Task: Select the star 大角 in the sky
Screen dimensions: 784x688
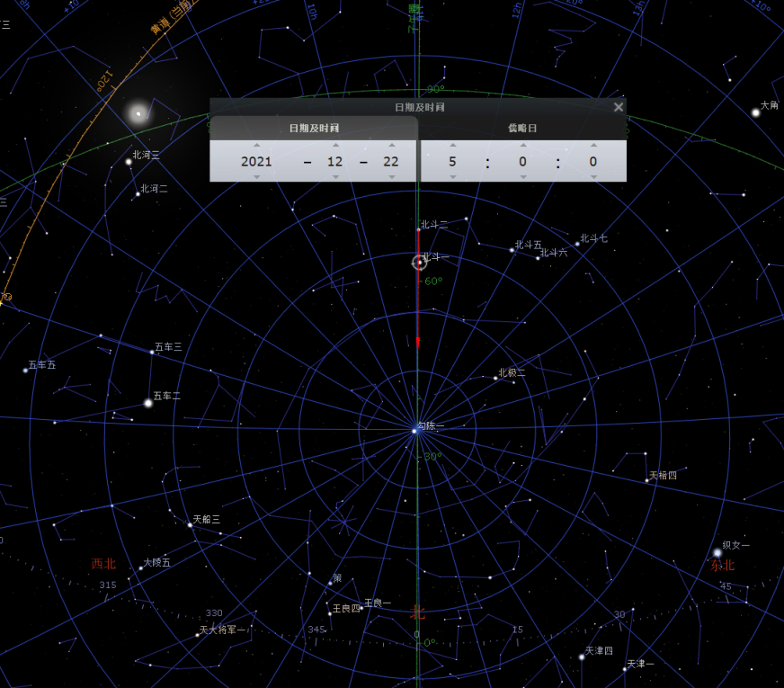Action: click(755, 112)
